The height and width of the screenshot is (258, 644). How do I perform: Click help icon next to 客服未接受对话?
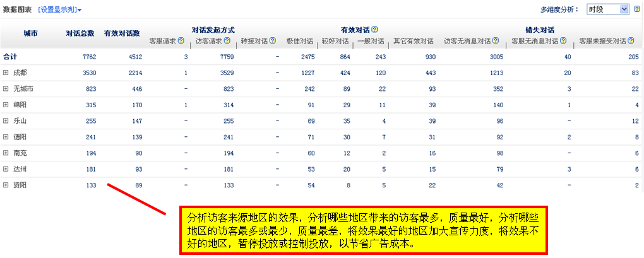pos(631,41)
